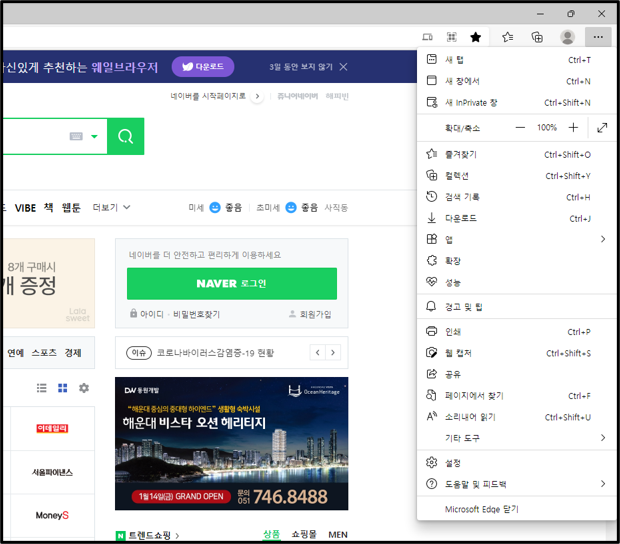The height and width of the screenshot is (544, 620).
Task: Open the 책 (Books) service link
Action: pos(49,208)
